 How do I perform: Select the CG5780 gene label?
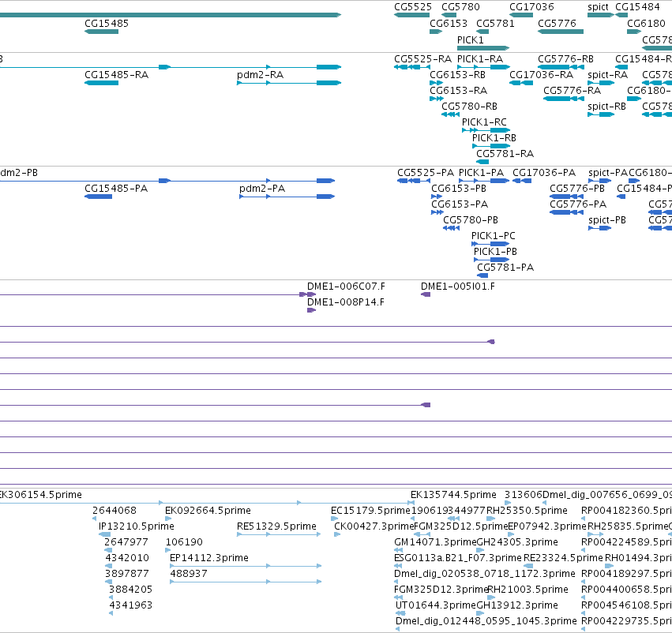(x=460, y=7)
